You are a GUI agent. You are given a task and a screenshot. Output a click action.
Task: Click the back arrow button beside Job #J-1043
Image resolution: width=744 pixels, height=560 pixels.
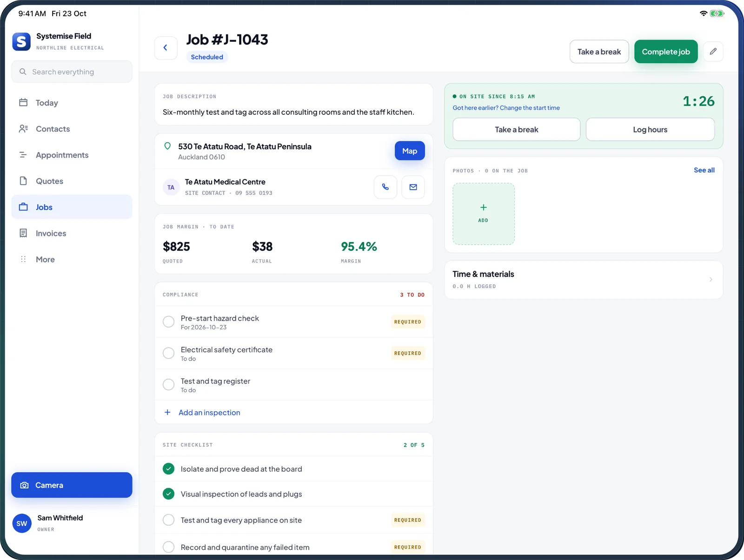pos(166,48)
